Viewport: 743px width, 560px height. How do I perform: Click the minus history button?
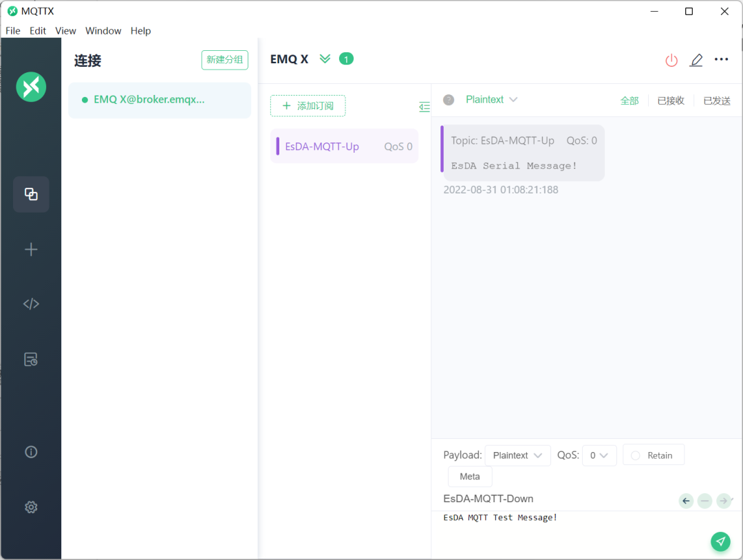(x=704, y=501)
